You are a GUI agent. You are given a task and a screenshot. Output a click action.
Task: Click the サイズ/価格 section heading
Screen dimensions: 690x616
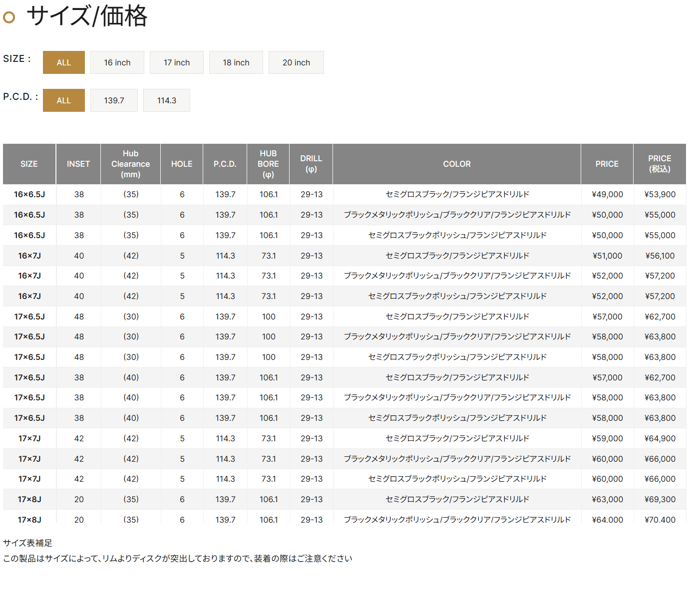click(87, 16)
